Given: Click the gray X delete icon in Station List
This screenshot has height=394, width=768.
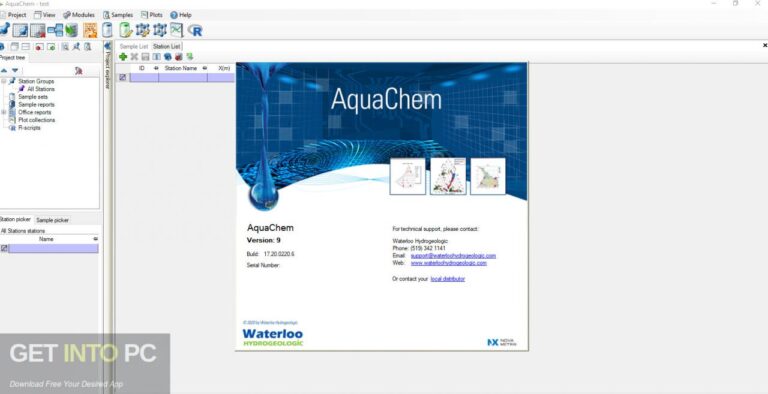Looking at the screenshot, I should (134, 57).
